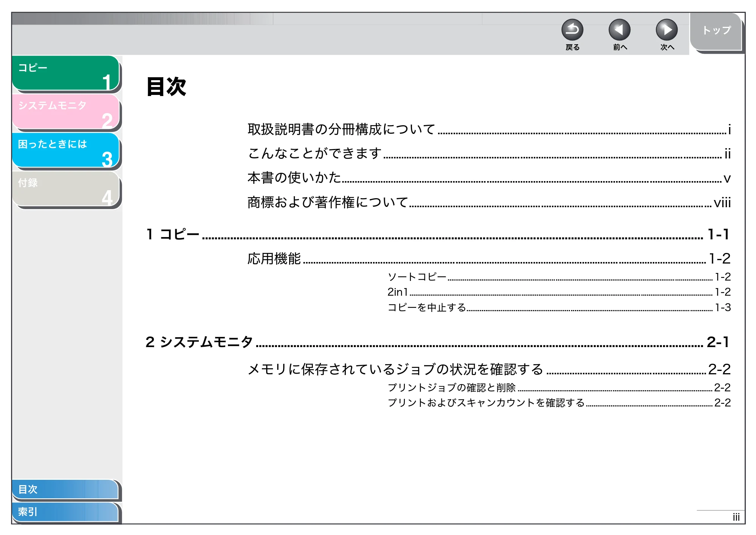
Task: Open 商標および著作権について entry
Action: click(489, 202)
